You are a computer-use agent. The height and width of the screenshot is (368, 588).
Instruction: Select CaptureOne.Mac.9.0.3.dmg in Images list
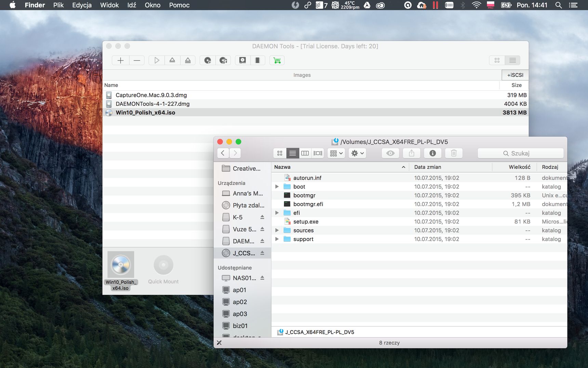316,95
